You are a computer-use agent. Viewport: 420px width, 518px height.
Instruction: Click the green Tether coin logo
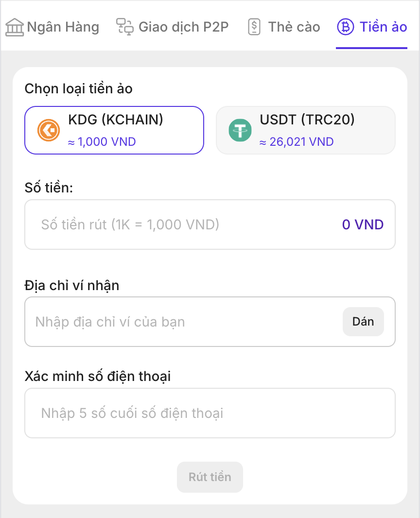click(x=240, y=130)
